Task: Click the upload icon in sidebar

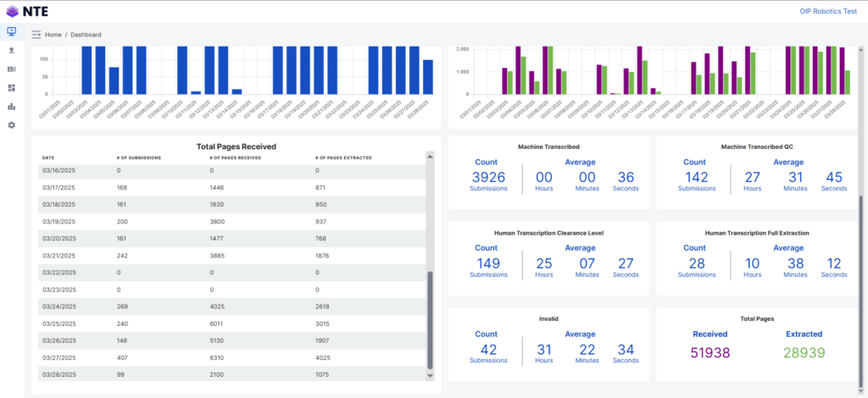Action: [11, 51]
